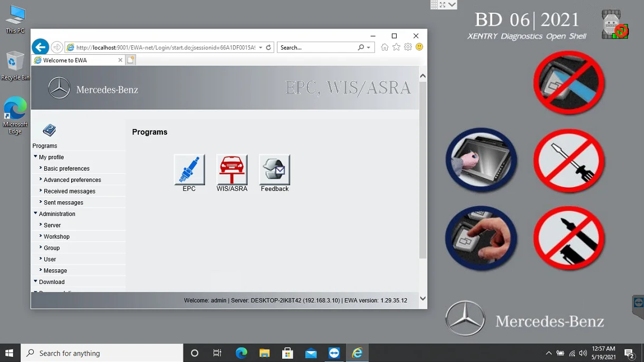Click the browser Search box

pos(318,47)
